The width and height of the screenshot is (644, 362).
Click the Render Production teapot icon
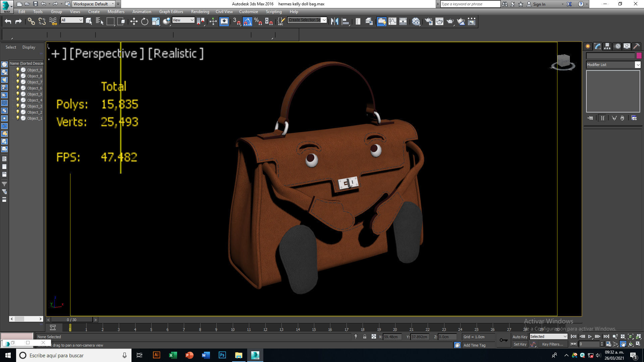(x=450, y=21)
